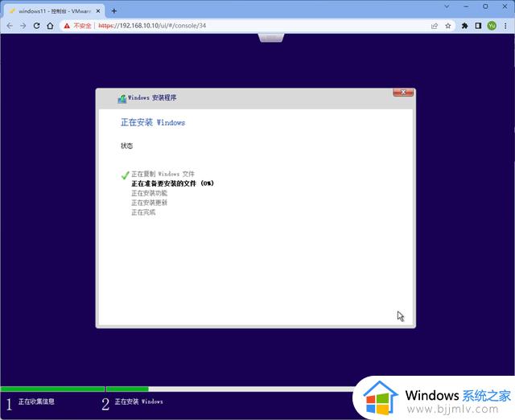Click the '正在完成' step text

143,212
